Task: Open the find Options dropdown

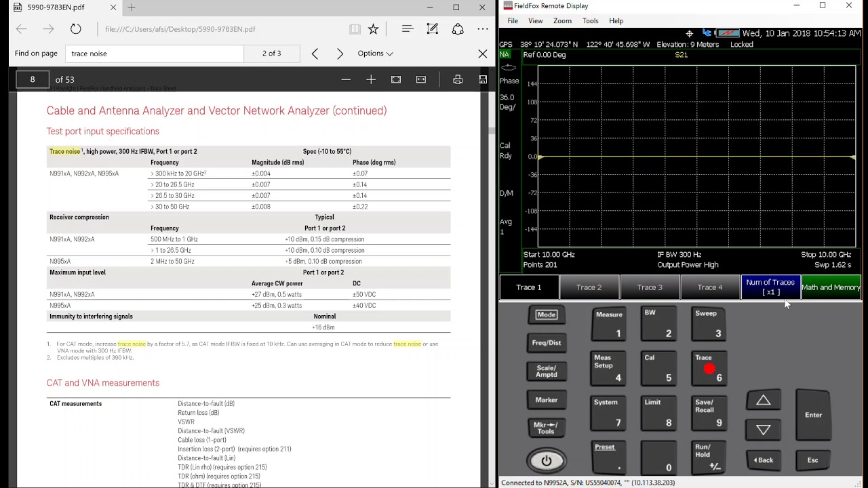Action: [375, 54]
